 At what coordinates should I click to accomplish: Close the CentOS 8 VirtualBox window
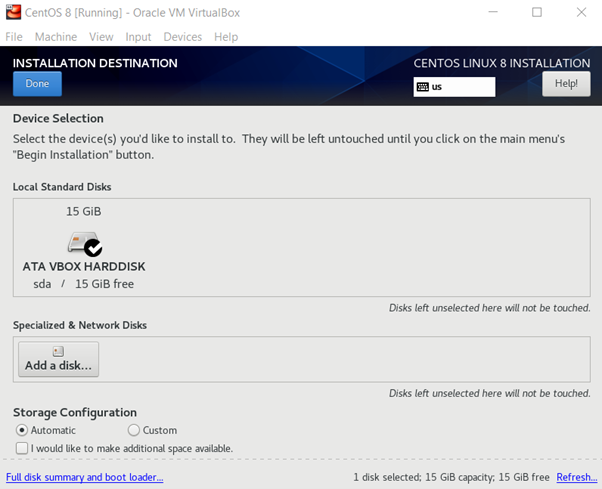pyautogui.click(x=582, y=13)
